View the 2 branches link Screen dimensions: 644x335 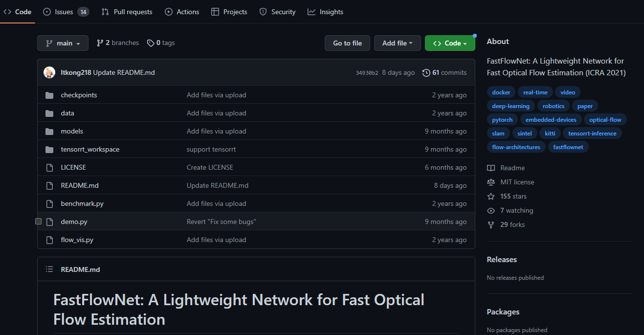tap(118, 43)
